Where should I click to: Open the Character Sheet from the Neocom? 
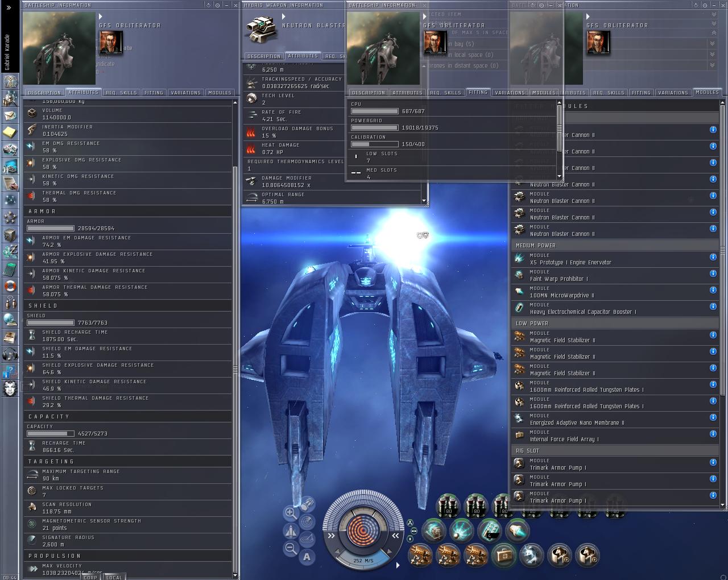coord(10,81)
